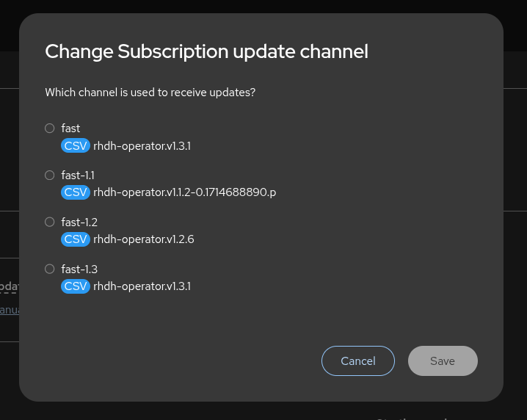527x420 pixels.
Task: Click the CSV badge beside rhdh-operator.v1.2.6
Action: pos(76,239)
